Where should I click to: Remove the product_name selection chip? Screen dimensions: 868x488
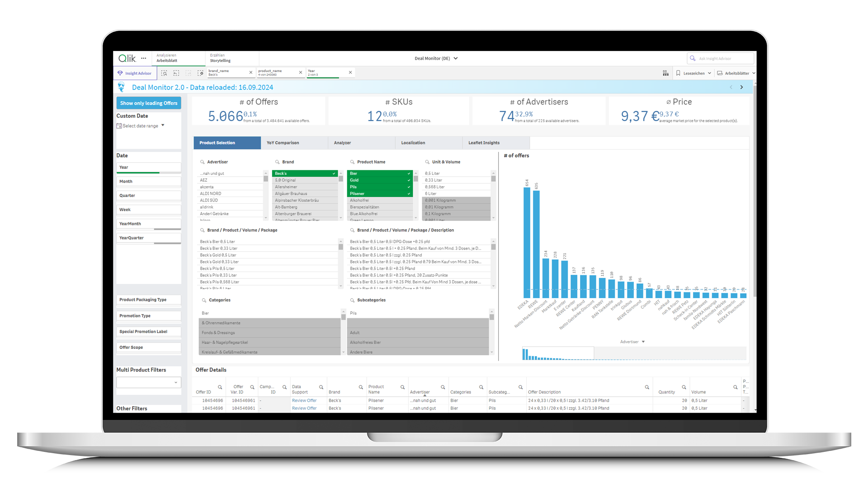tap(301, 72)
